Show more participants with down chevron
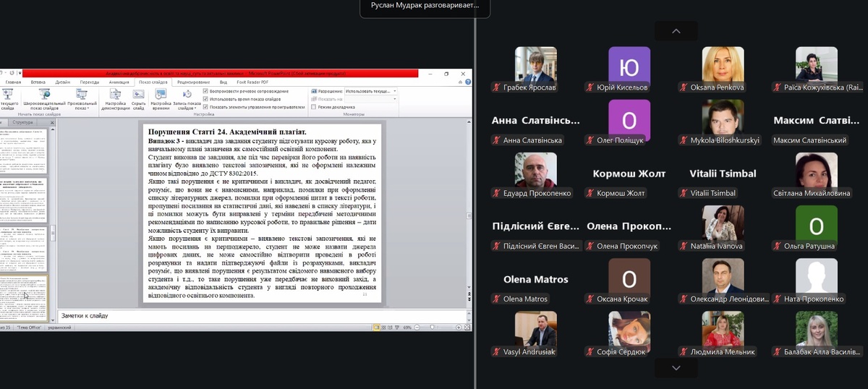The width and height of the screenshot is (868, 389). click(x=676, y=367)
